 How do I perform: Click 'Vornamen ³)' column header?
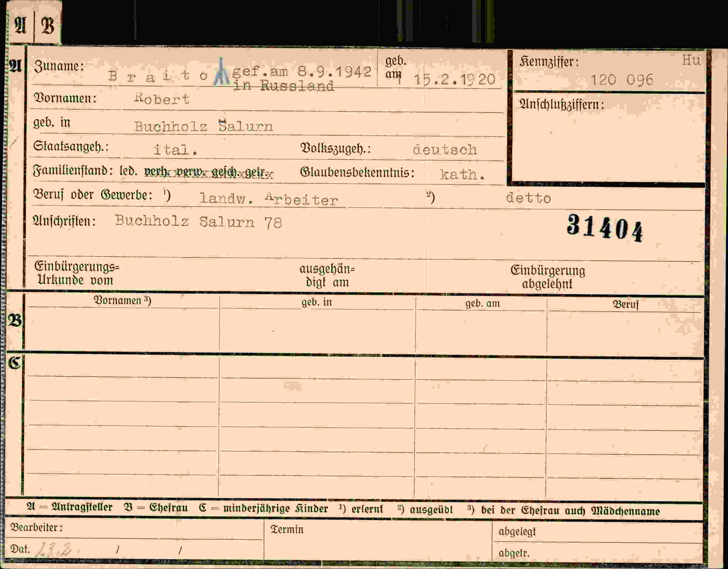pyautogui.click(x=122, y=300)
